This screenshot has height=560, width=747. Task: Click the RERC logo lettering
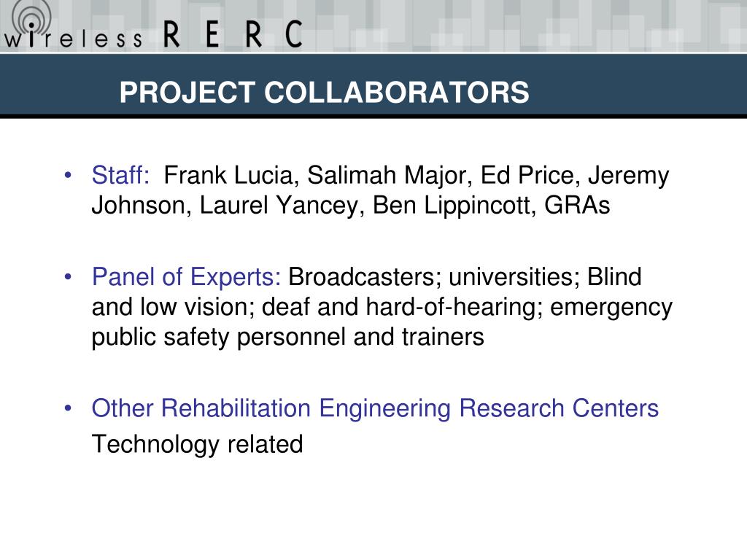[x=233, y=34]
